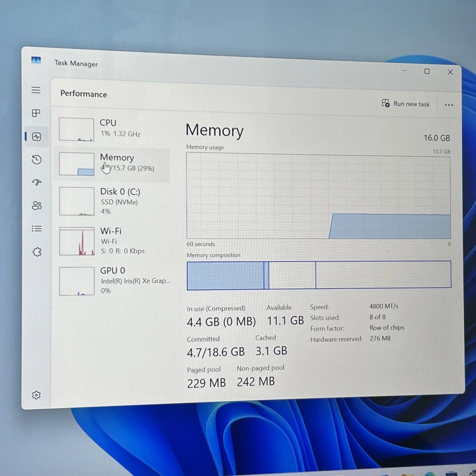Open Task Manager settings gear

(36, 395)
